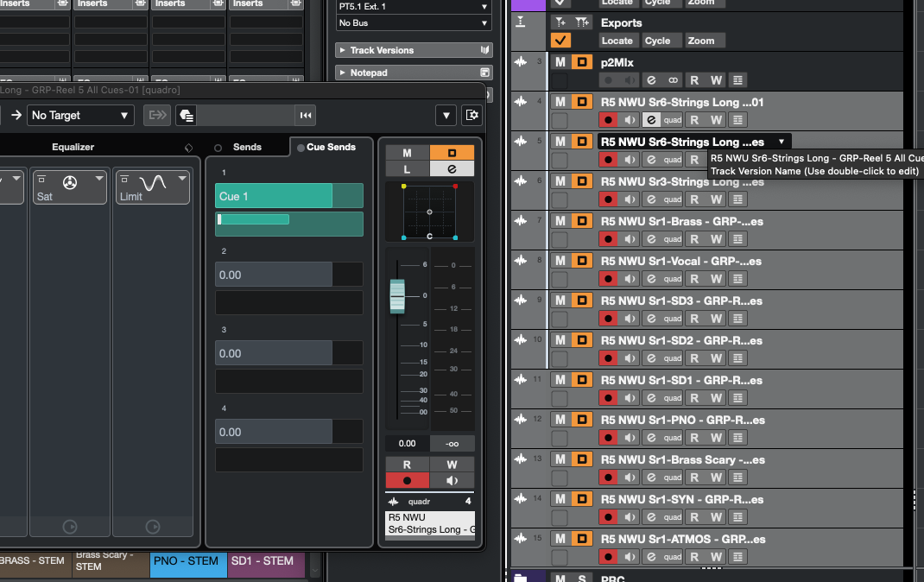The height and width of the screenshot is (582, 924).
Task: Solo the R5 NWU Sr1-ATMOS track
Action: pyautogui.click(x=582, y=539)
